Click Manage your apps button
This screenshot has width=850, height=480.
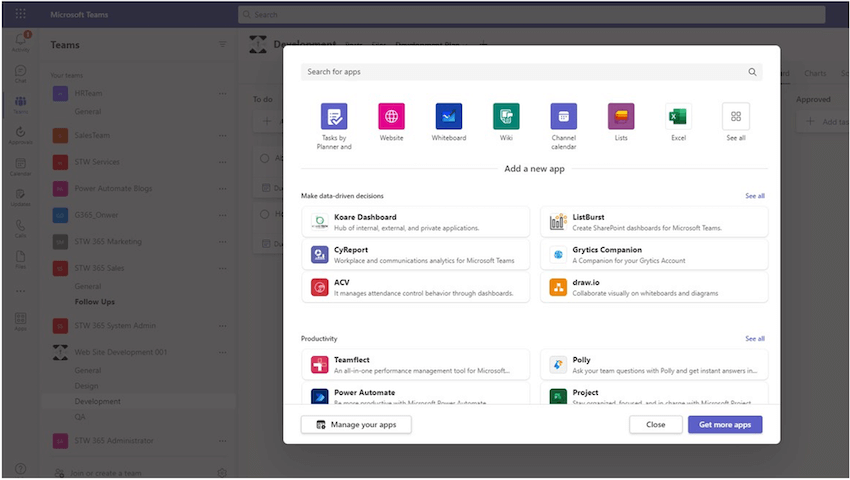[356, 425]
